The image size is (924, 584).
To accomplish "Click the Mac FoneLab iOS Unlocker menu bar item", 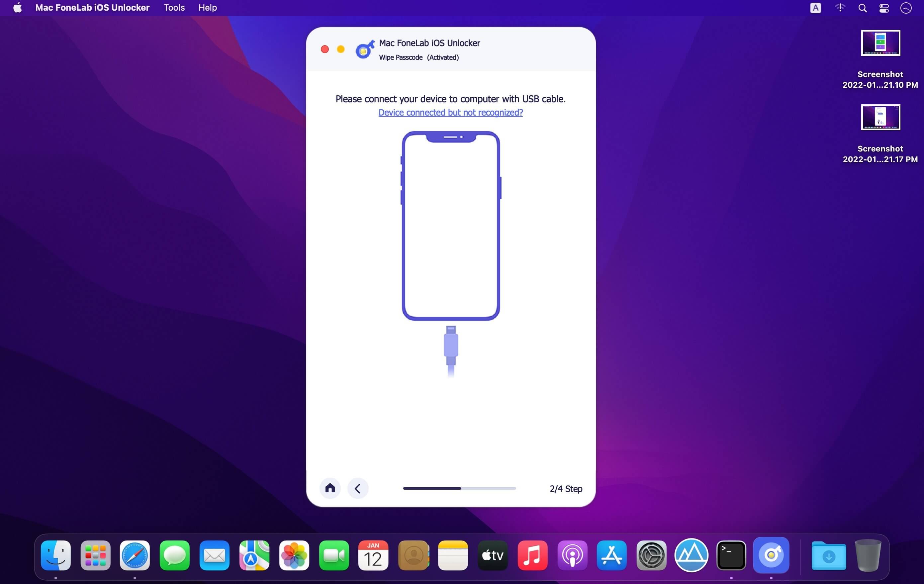I will pos(93,7).
